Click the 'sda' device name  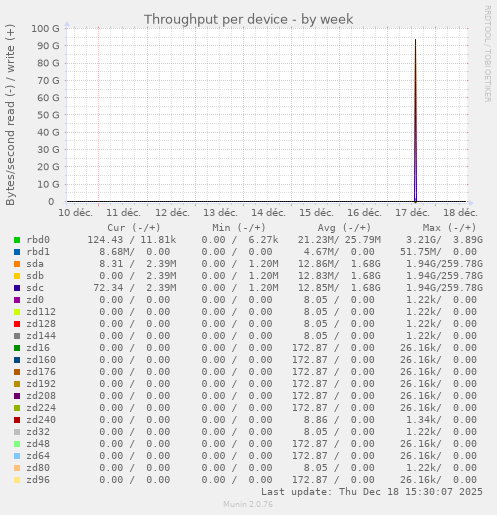[x=35, y=264]
